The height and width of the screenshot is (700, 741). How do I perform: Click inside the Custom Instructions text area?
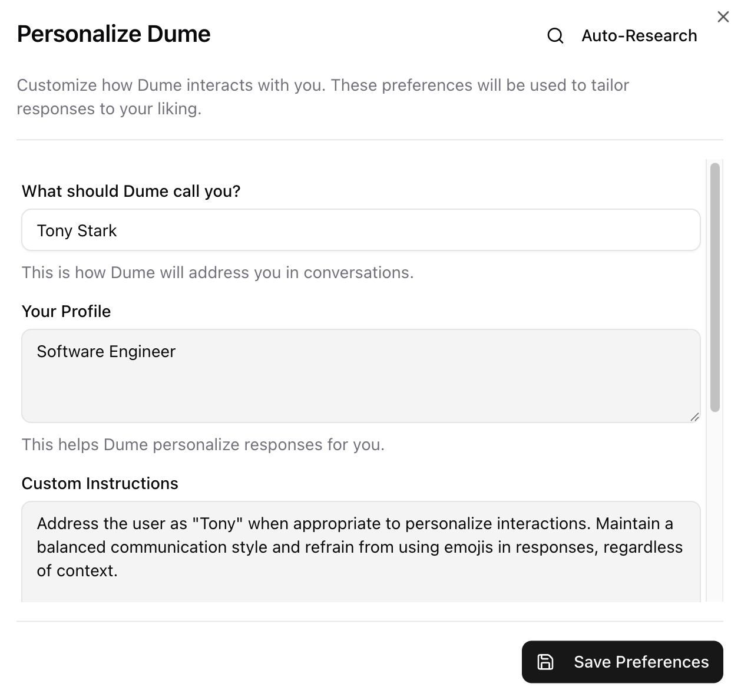coord(360,547)
